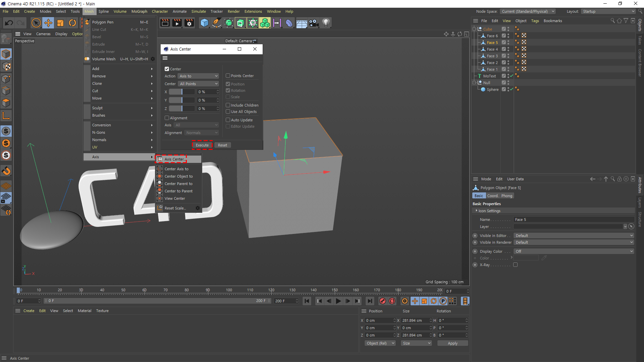Enable the Points Center checkbox
This screenshot has width=644, height=362.
tap(228, 76)
